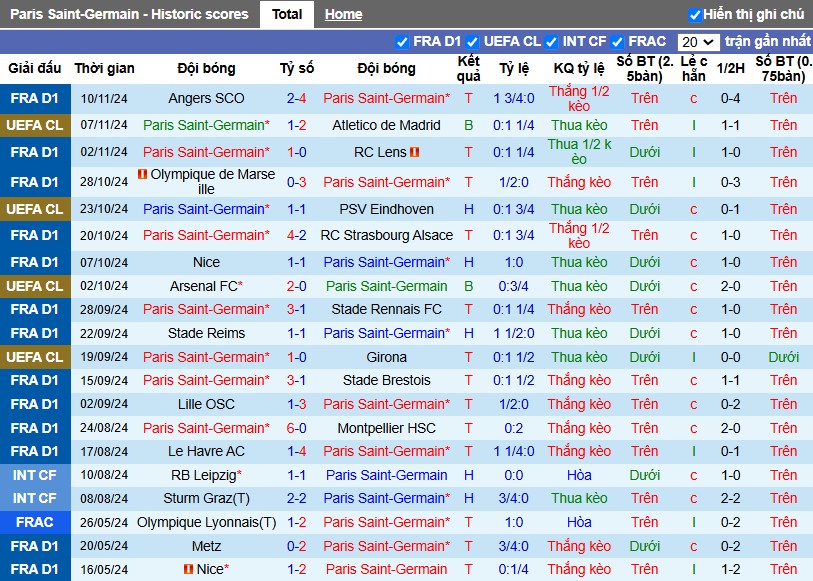Toggle the Hiển thị ghi chú checkbox
813x581 pixels.
(694, 15)
